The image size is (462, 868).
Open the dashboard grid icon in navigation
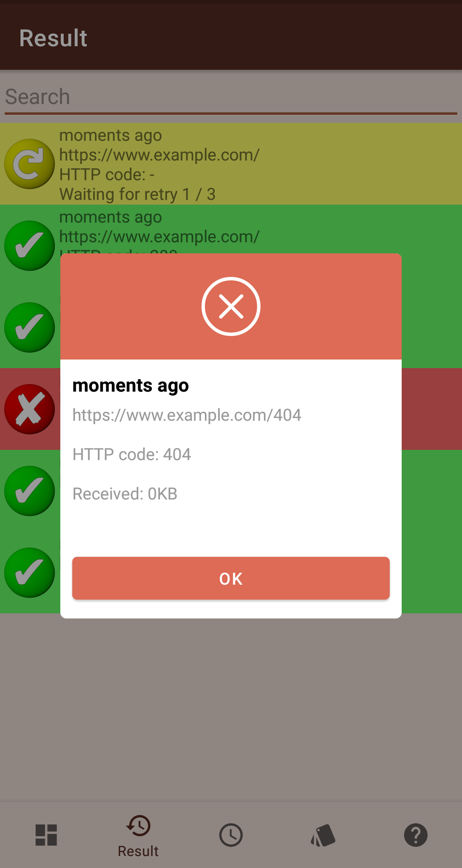click(x=46, y=835)
